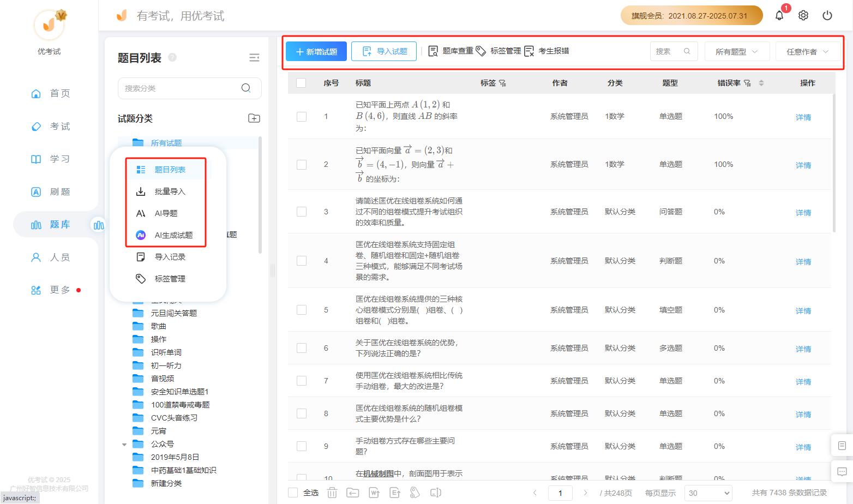This screenshot has height=504, width=853.
Task: Open 人员 in left sidebar
Action: [51, 257]
